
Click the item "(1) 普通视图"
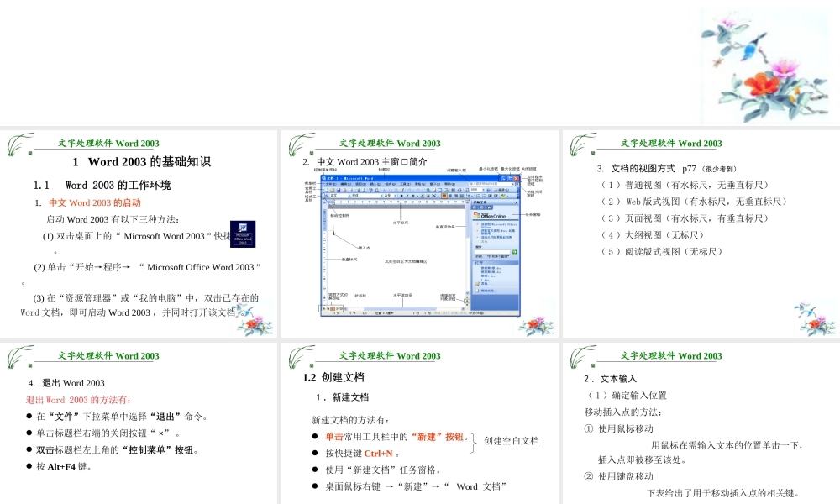(x=685, y=186)
